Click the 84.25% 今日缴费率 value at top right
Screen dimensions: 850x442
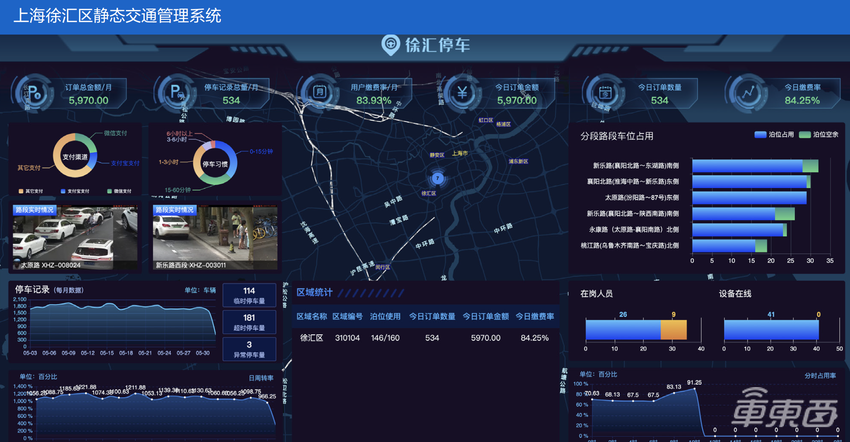[x=802, y=100]
